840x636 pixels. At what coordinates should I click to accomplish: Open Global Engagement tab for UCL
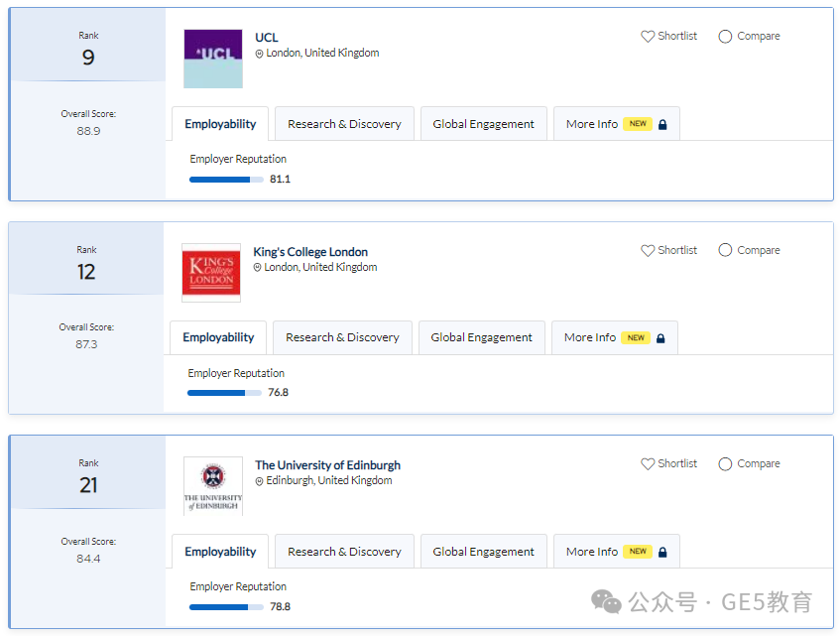(484, 124)
